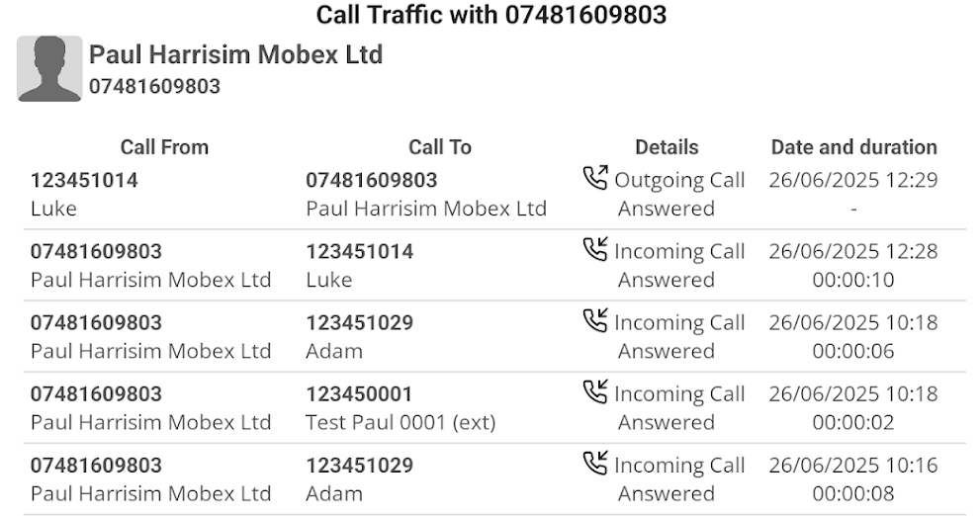The width and height of the screenshot is (980, 516).
Task: Click the Call To column header
Action: (x=440, y=147)
